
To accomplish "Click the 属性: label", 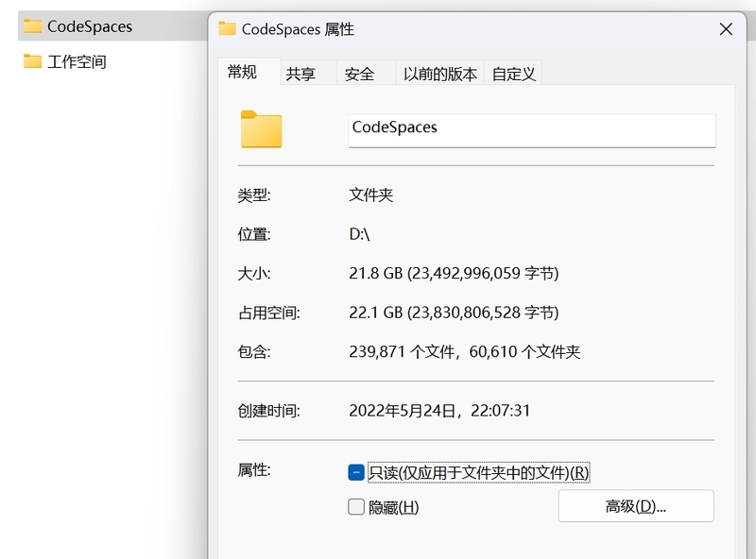I will pyautogui.click(x=254, y=469).
